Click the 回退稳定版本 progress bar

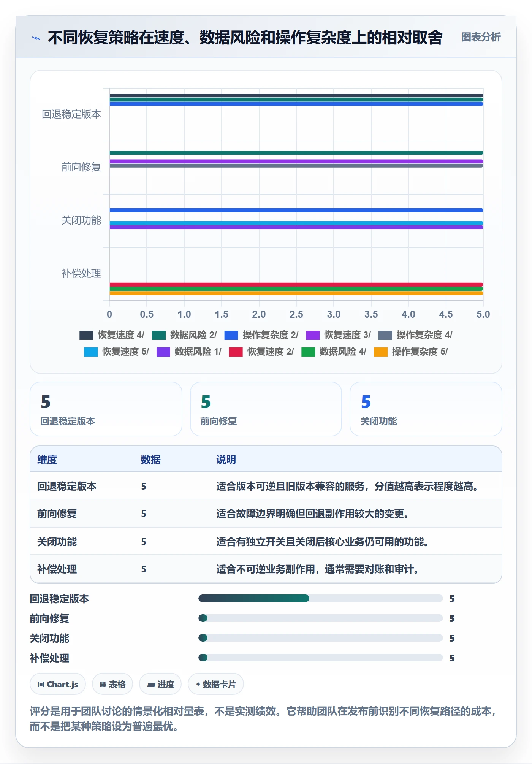click(321, 598)
